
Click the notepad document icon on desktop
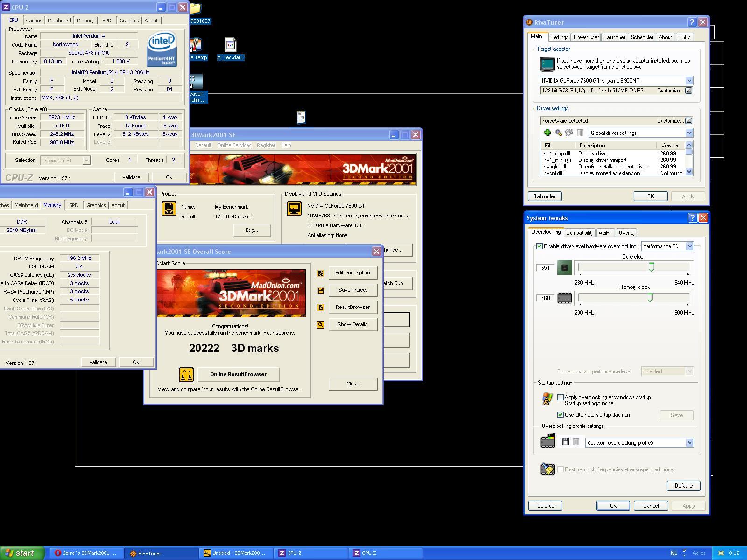click(x=301, y=117)
